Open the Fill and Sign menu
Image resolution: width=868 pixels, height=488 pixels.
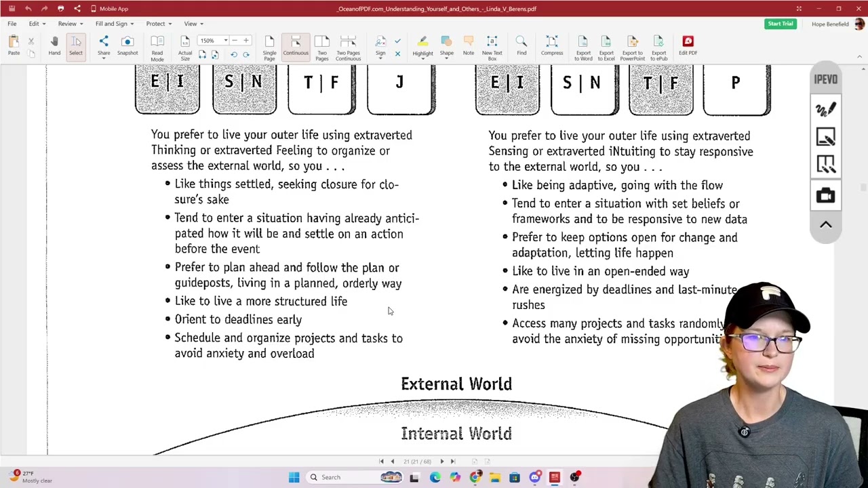click(x=114, y=24)
